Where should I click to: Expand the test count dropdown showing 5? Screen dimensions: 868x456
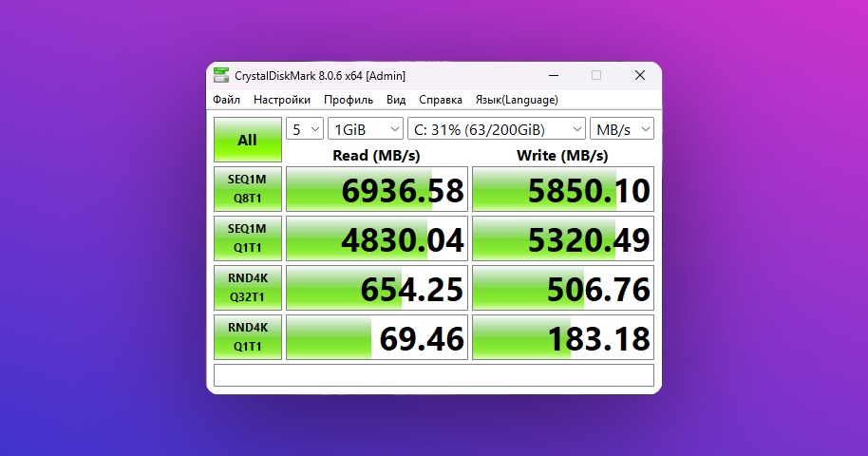pyautogui.click(x=305, y=129)
